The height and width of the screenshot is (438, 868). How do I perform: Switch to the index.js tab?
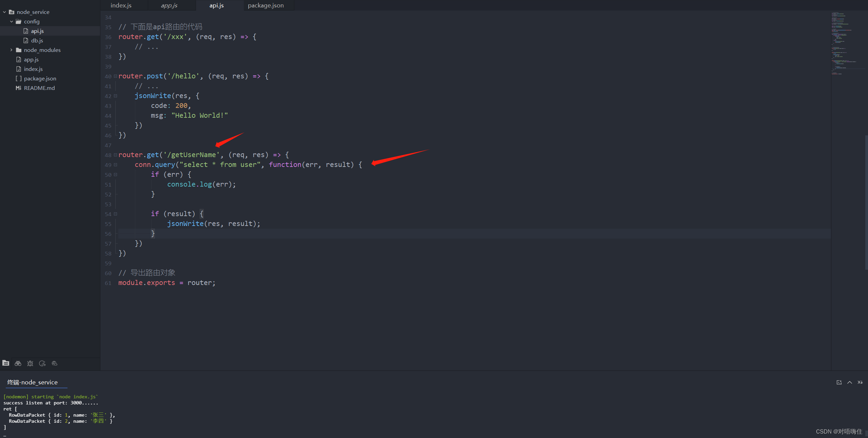coord(121,5)
